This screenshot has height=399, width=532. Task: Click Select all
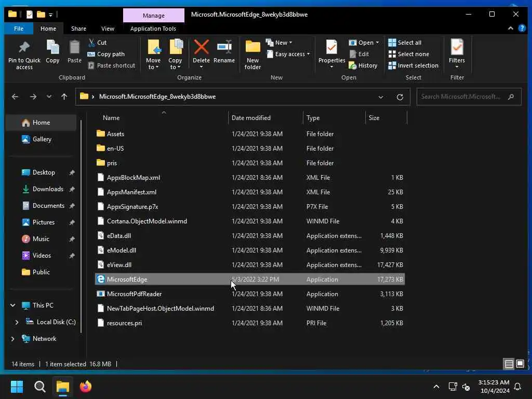coord(405,43)
